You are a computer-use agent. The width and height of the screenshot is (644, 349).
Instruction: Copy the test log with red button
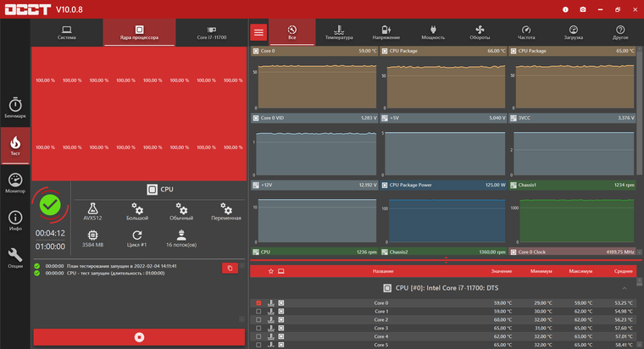pyautogui.click(x=230, y=269)
